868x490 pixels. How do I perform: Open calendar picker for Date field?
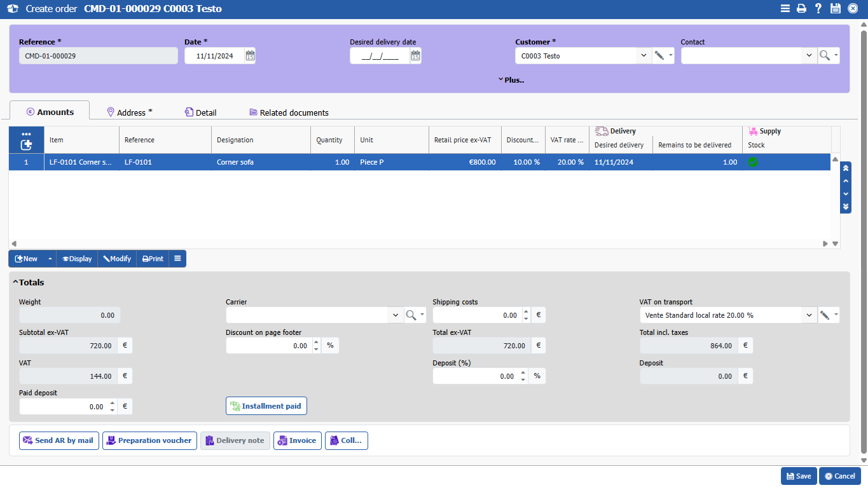point(250,56)
